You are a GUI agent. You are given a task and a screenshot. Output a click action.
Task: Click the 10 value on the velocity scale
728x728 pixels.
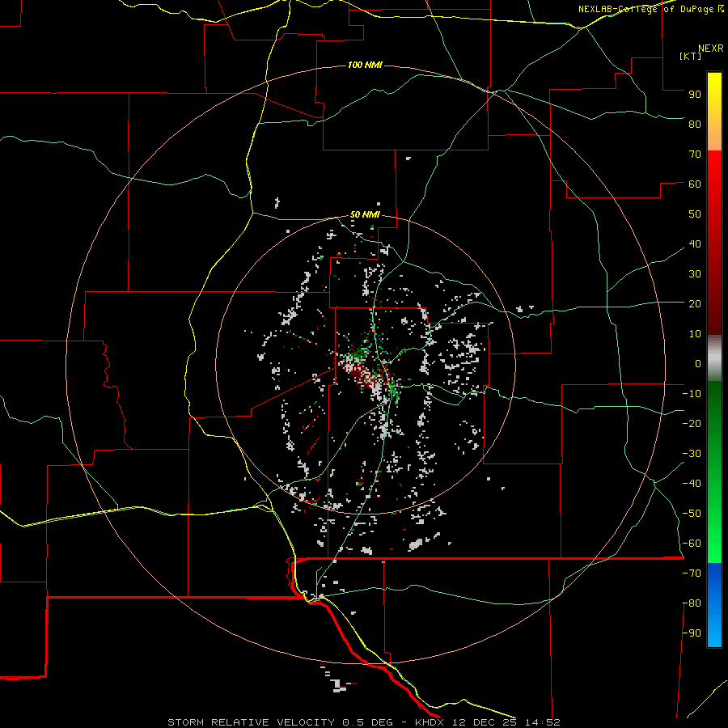695,334
